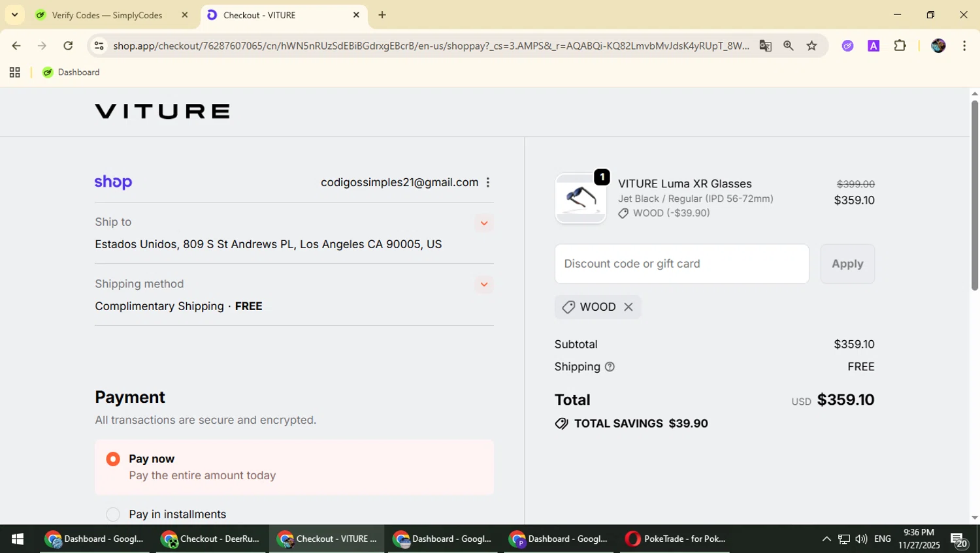Click the Discount code or gift card field

[681, 264]
